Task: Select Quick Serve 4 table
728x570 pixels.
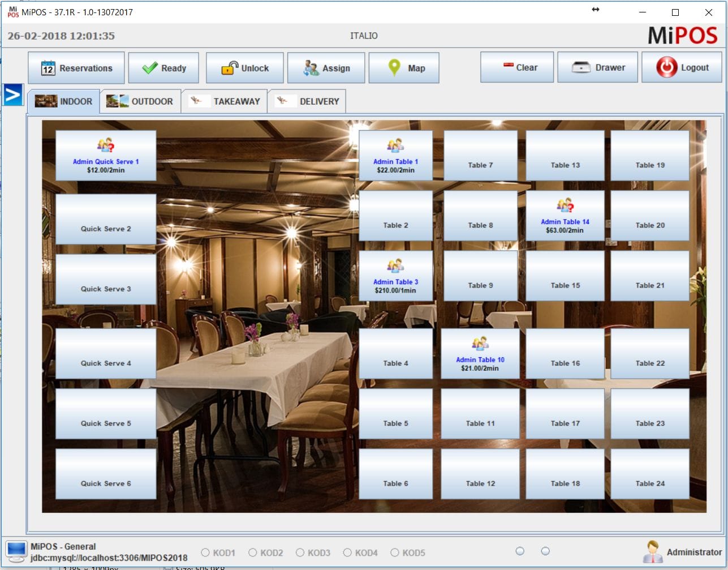Action: [x=106, y=353]
